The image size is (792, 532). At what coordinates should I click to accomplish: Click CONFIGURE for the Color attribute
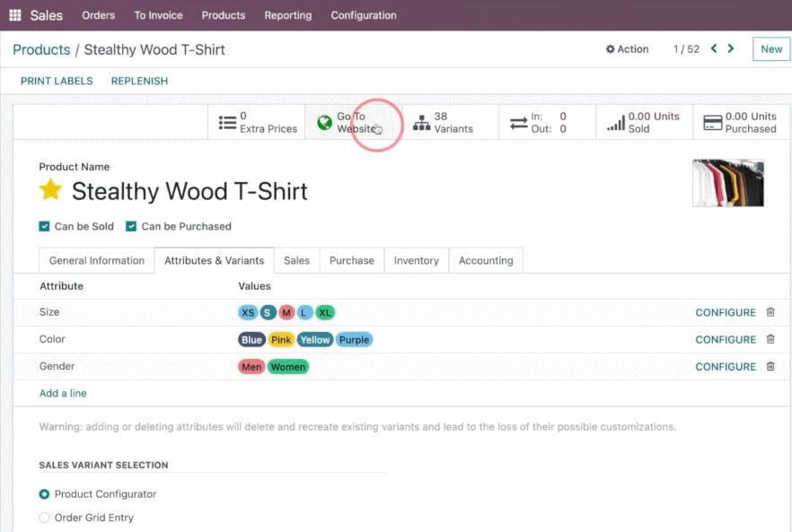point(726,340)
